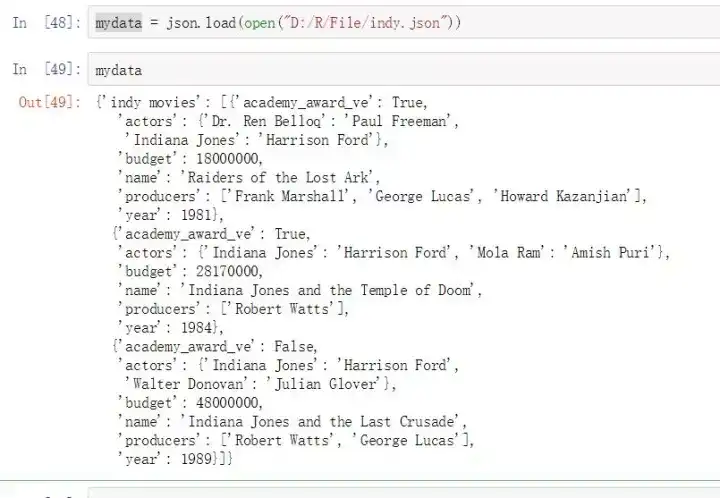Click the year value 1981

point(197,215)
